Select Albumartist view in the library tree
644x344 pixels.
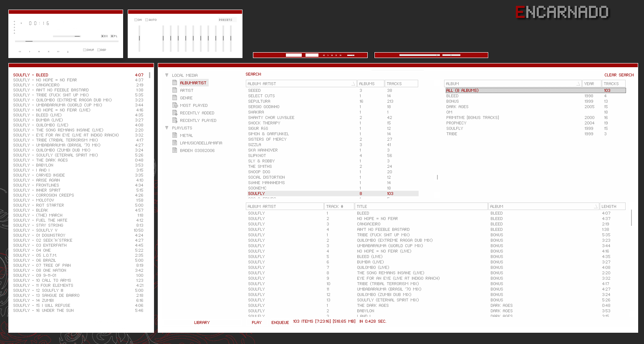tap(193, 83)
